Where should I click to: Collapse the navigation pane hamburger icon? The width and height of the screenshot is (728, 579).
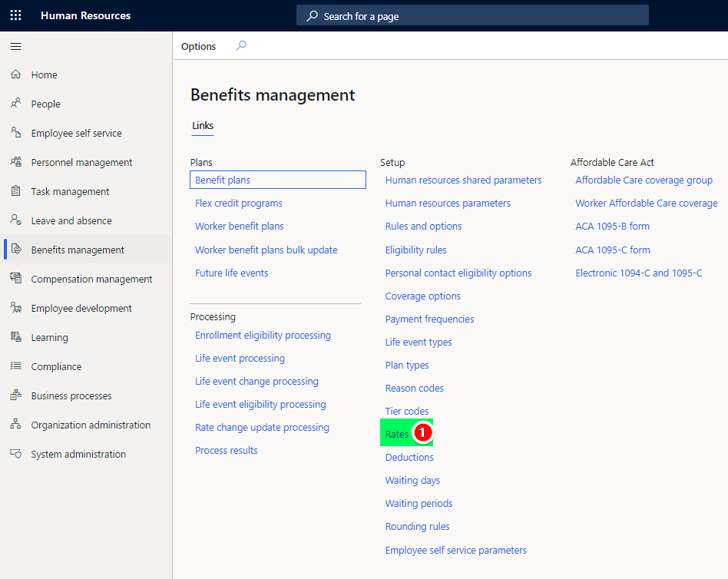[x=16, y=46]
